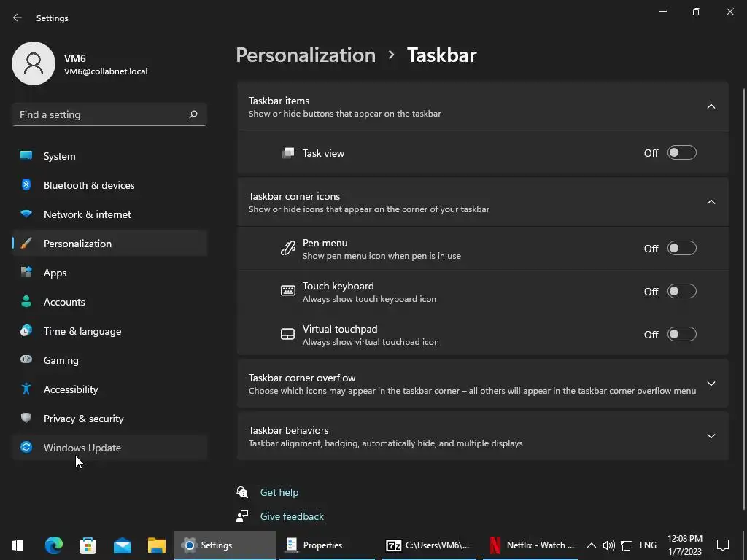
Task: Open the Give feedback link
Action: tap(292, 516)
